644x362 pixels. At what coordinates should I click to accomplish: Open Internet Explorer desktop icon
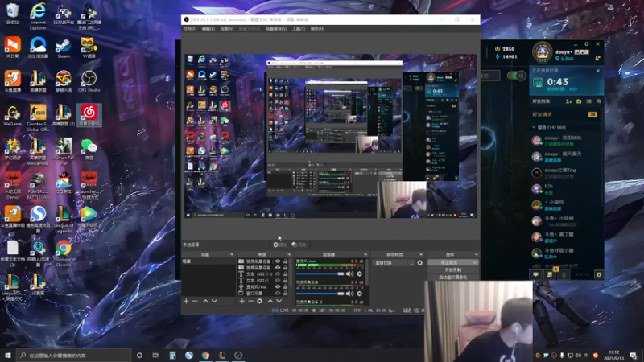point(38,15)
